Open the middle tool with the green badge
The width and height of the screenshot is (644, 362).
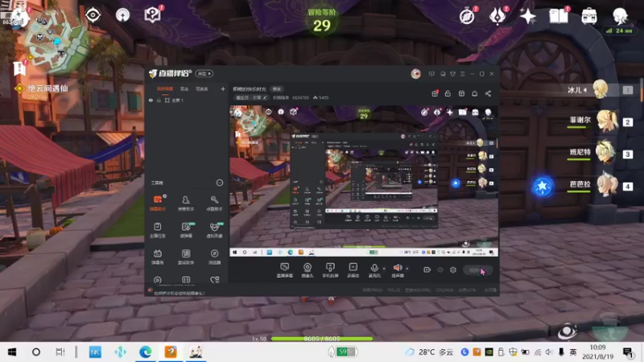[186, 230]
